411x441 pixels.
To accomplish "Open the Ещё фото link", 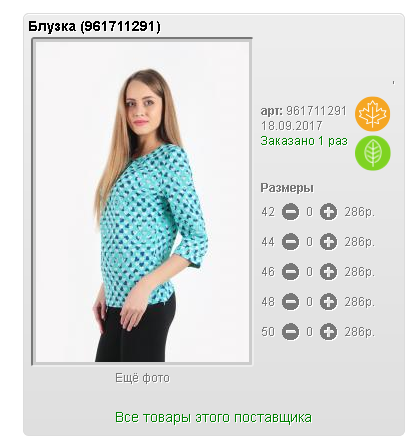I will coord(142,378).
